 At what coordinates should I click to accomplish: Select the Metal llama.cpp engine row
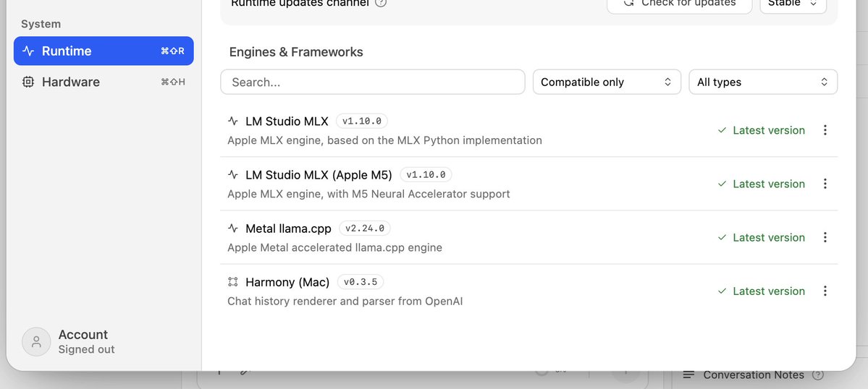[528, 238]
